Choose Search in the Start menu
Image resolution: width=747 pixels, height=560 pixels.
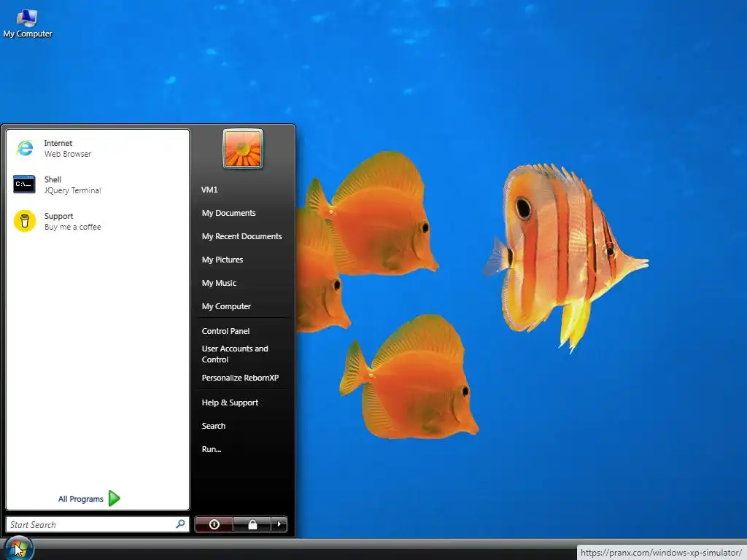point(214,426)
